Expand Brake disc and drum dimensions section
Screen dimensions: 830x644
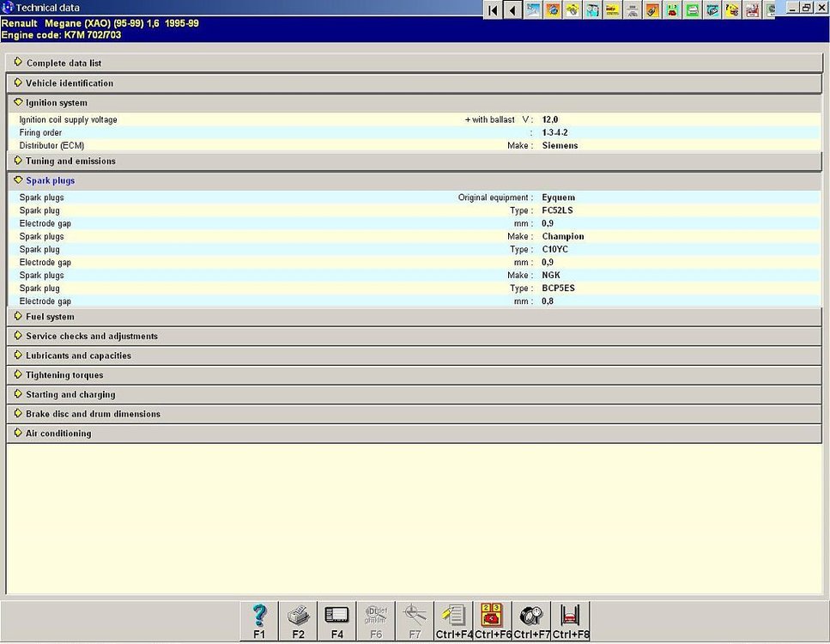[415, 414]
